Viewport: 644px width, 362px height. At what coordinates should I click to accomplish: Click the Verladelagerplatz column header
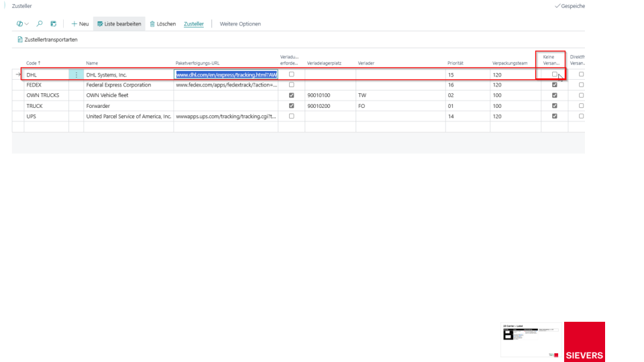coord(324,63)
